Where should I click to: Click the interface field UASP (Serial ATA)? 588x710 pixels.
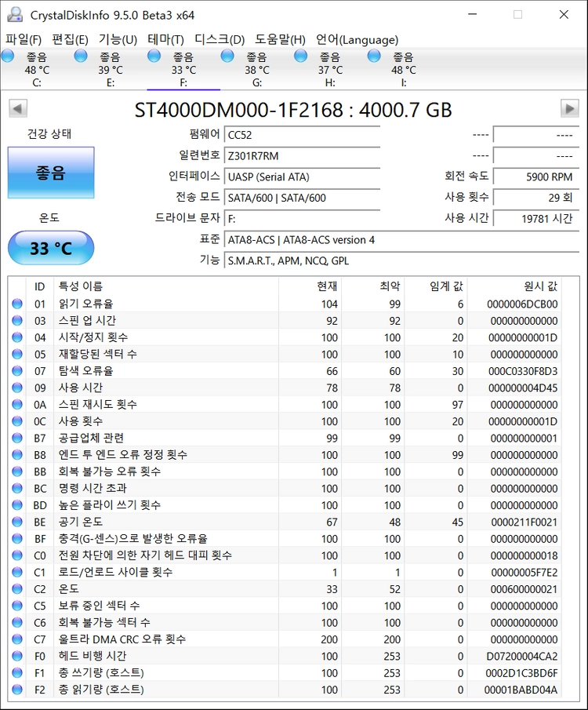click(x=302, y=177)
